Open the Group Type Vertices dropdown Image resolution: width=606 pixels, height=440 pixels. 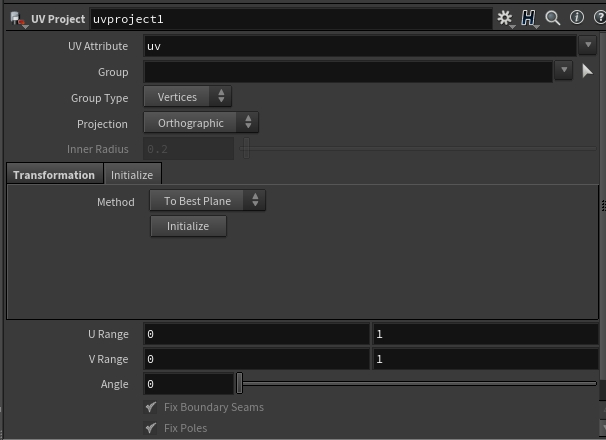187,97
